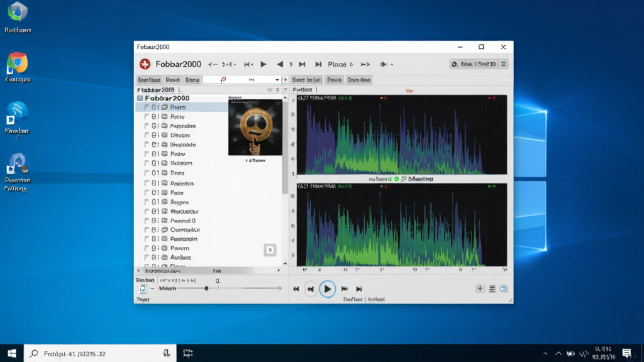Select the "Sants te Ld" tab above the spectrum
This screenshot has width=644, height=362.
(x=306, y=80)
